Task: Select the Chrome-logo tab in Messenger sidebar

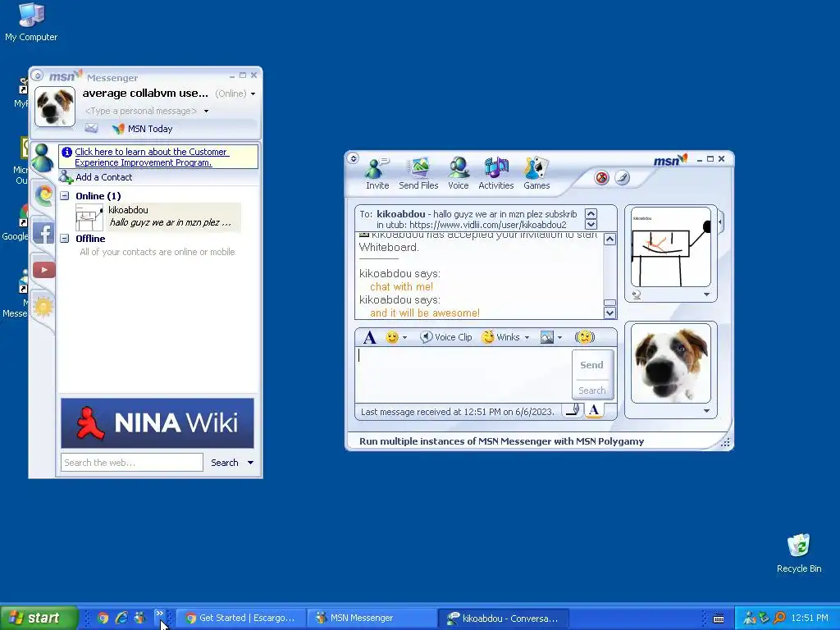Action: click(44, 195)
